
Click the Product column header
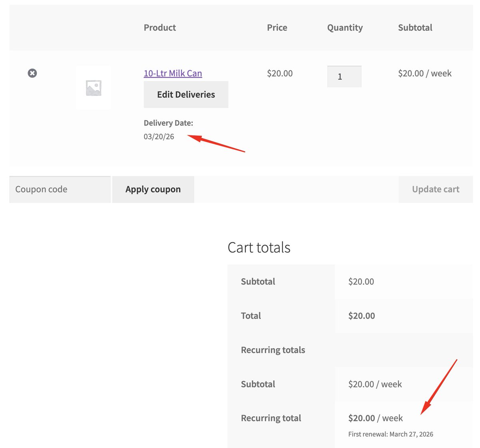coord(160,27)
